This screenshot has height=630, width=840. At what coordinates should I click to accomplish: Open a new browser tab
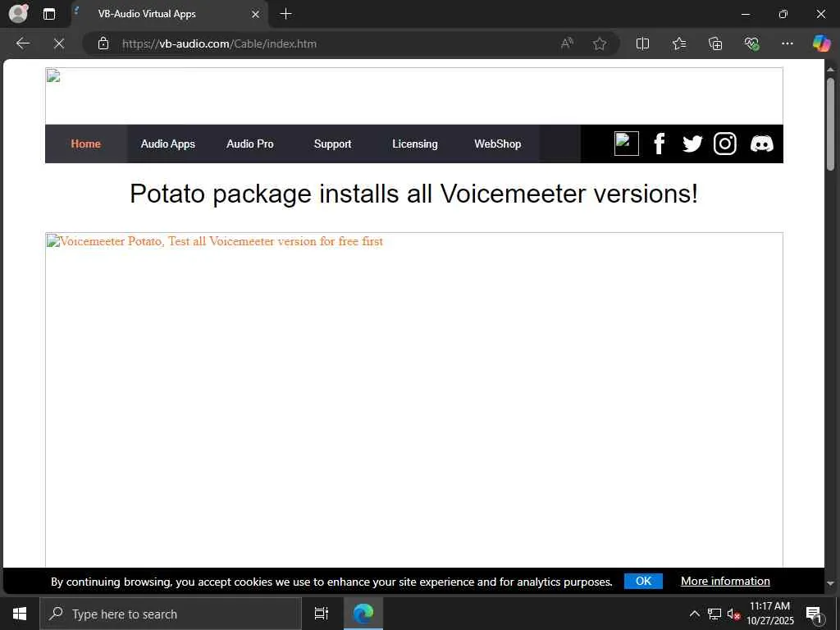(x=285, y=14)
